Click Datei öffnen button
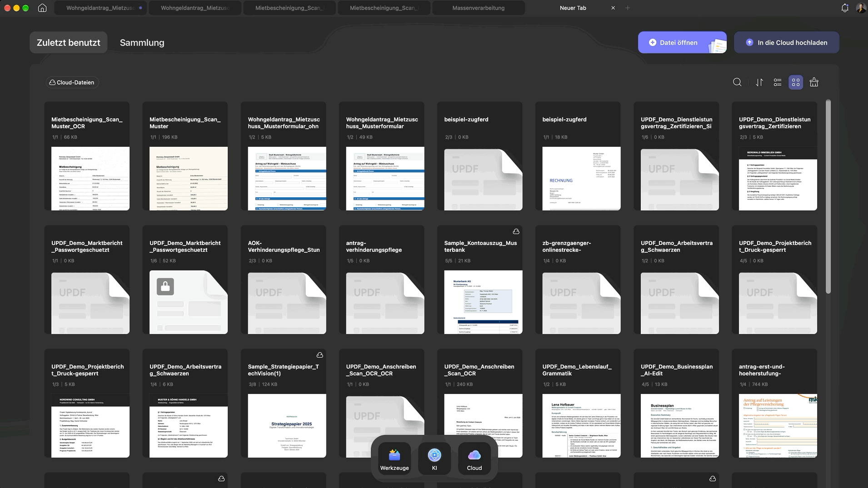 coord(682,42)
